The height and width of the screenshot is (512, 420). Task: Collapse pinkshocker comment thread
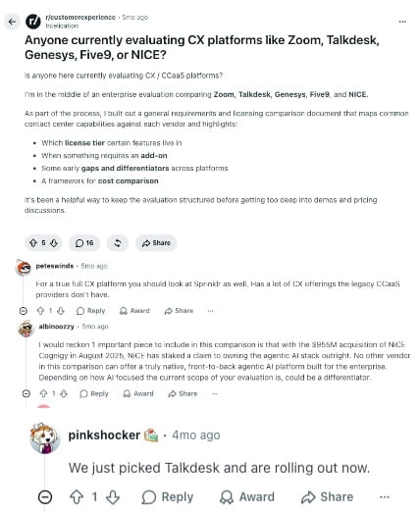pyautogui.click(x=45, y=497)
